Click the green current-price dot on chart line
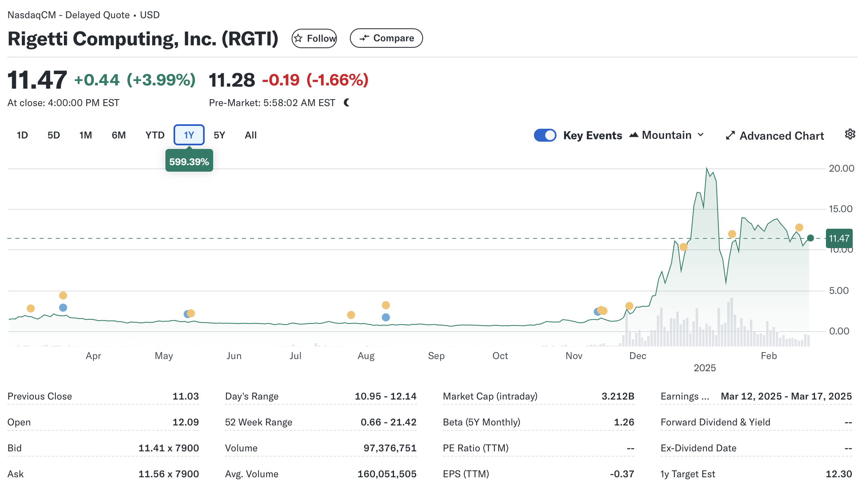868x489 pixels. click(810, 238)
